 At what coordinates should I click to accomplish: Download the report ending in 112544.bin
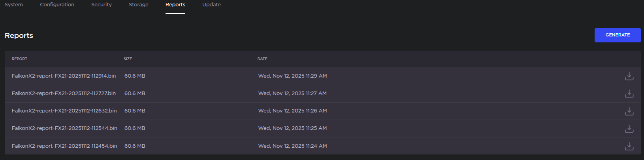[x=629, y=128]
